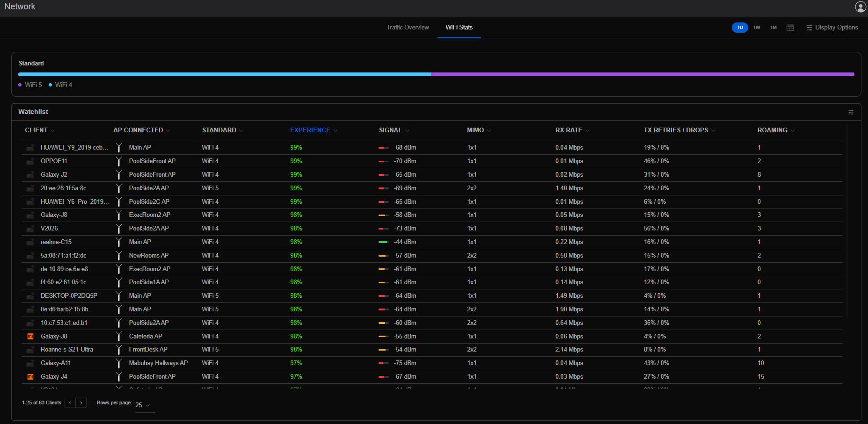Open the user account profile icon
Viewport: 868px width, 424px height.
860,7
